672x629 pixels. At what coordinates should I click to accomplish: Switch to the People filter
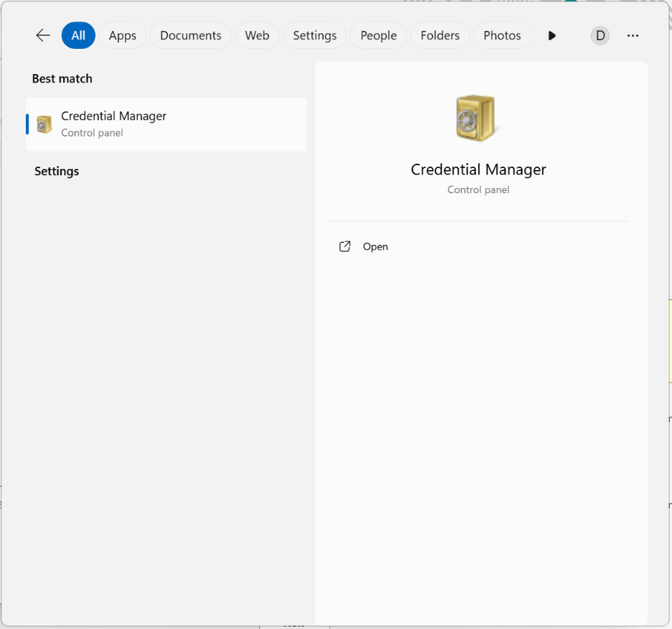point(378,35)
